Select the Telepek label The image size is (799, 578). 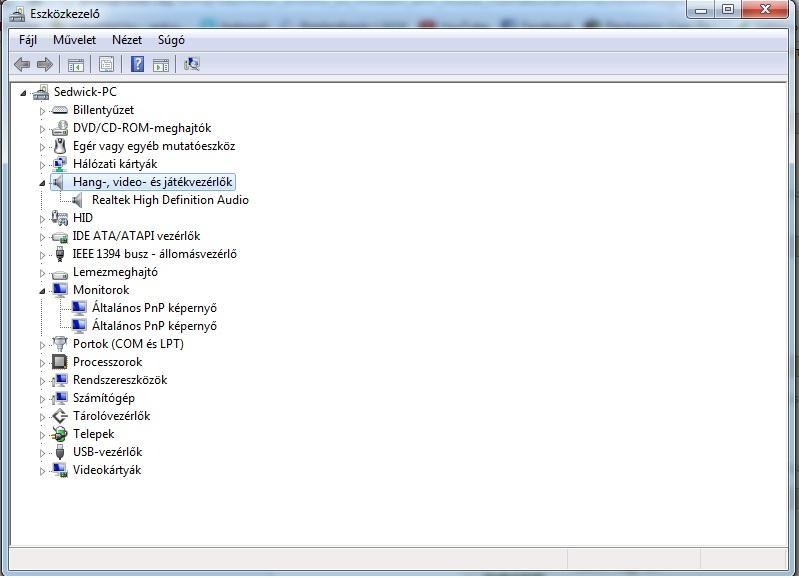click(94, 434)
